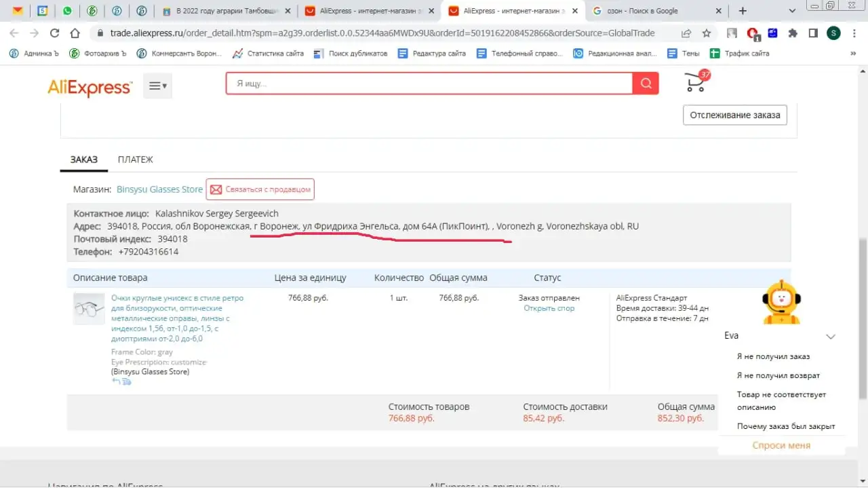Viewport: 868px width, 488px height.
Task: Open the pinned Gmail tab
Action: coord(17,11)
